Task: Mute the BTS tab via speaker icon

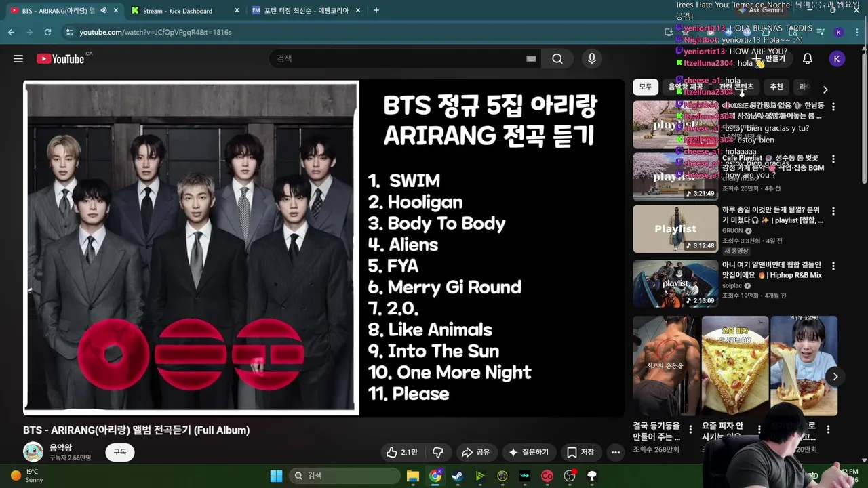Action: tap(104, 10)
